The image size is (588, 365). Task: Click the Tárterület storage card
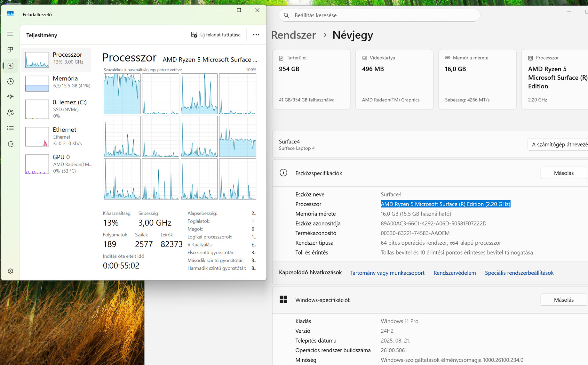pyautogui.click(x=311, y=79)
